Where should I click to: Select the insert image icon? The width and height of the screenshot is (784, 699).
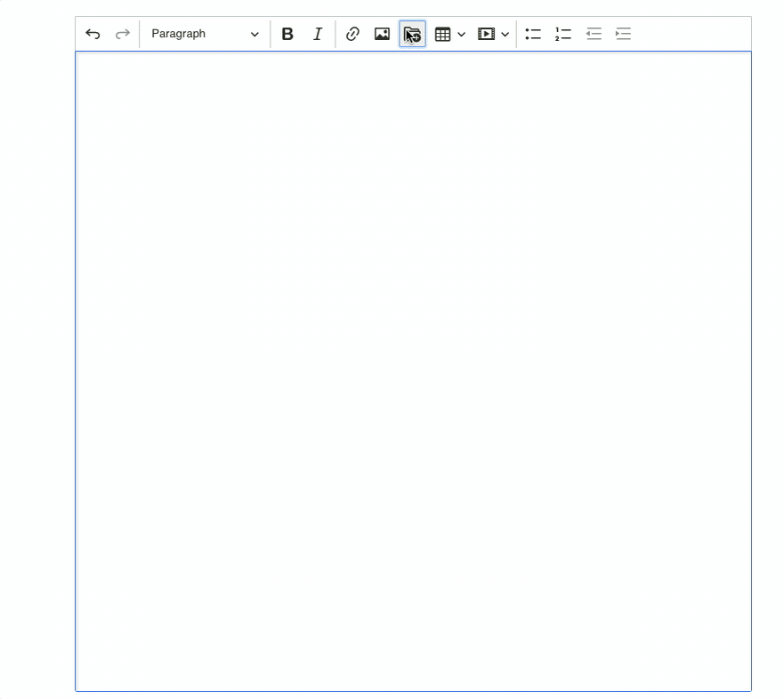(382, 34)
